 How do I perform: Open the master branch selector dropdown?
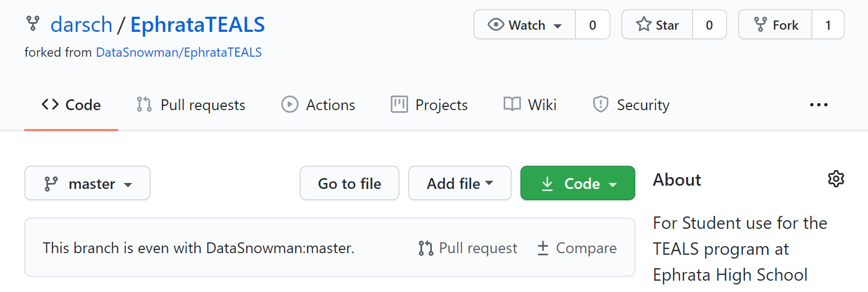pyautogui.click(x=87, y=184)
